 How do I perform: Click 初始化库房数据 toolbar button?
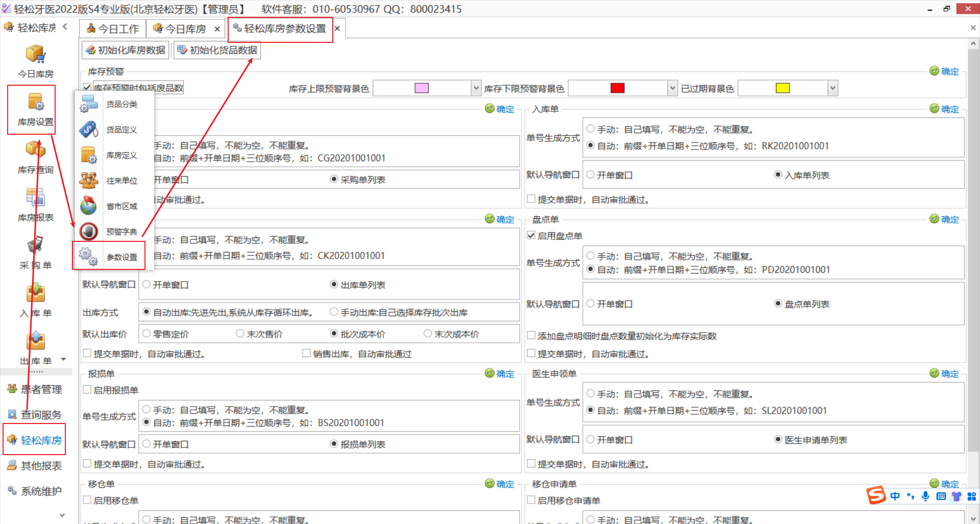click(126, 50)
